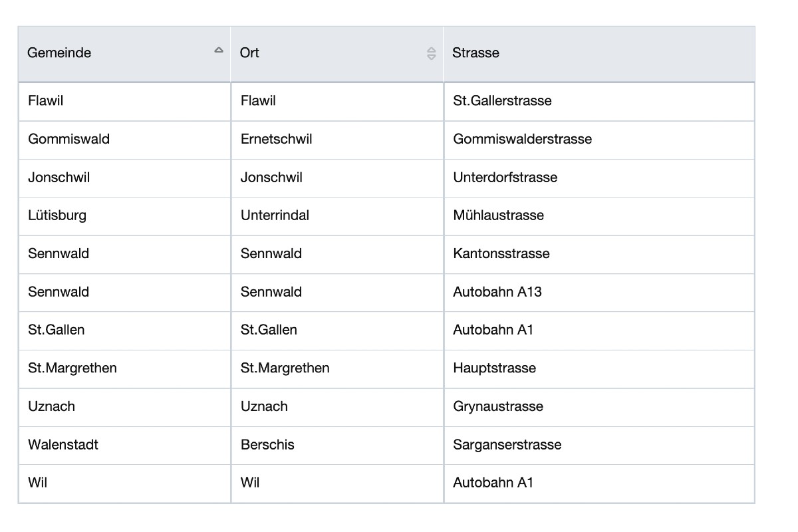Click the Unterrindal Ort cell
Viewport: 798px width, 532px height.
[x=275, y=215]
